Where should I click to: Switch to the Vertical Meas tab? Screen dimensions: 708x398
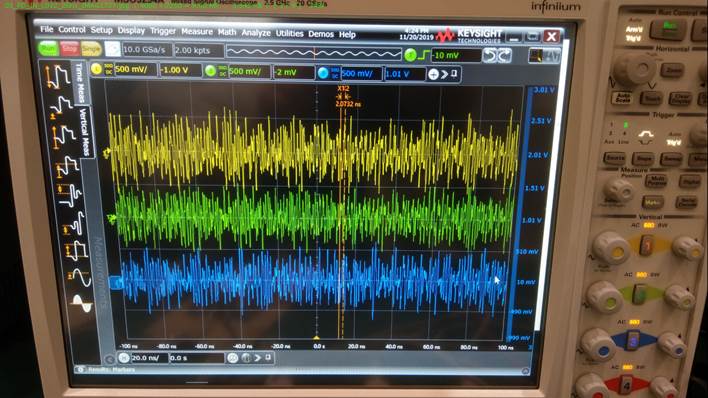pos(85,131)
